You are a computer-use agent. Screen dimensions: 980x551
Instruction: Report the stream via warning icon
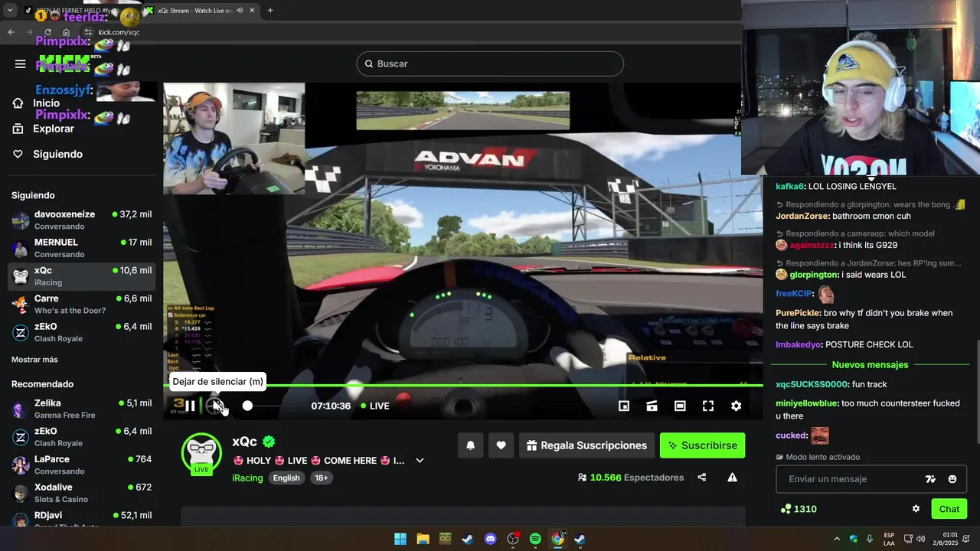pyautogui.click(x=732, y=478)
